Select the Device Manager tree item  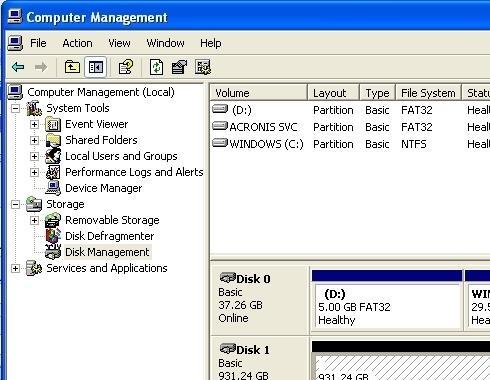click(104, 188)
